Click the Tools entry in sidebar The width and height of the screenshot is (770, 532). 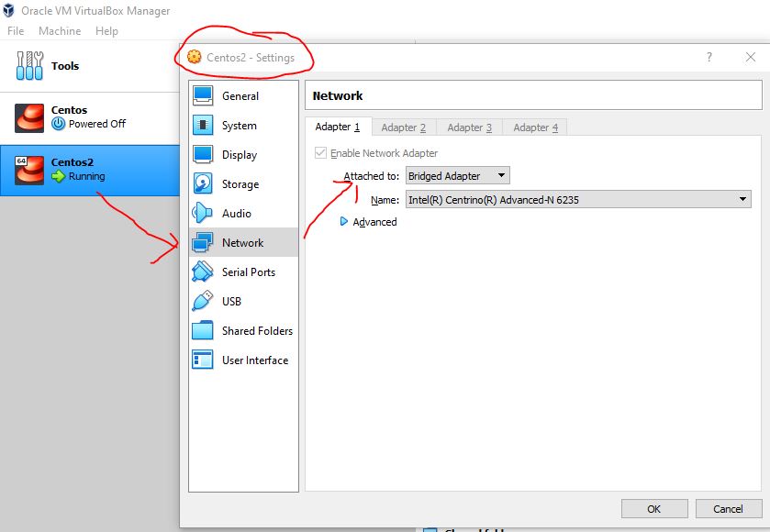coord(64,66)
